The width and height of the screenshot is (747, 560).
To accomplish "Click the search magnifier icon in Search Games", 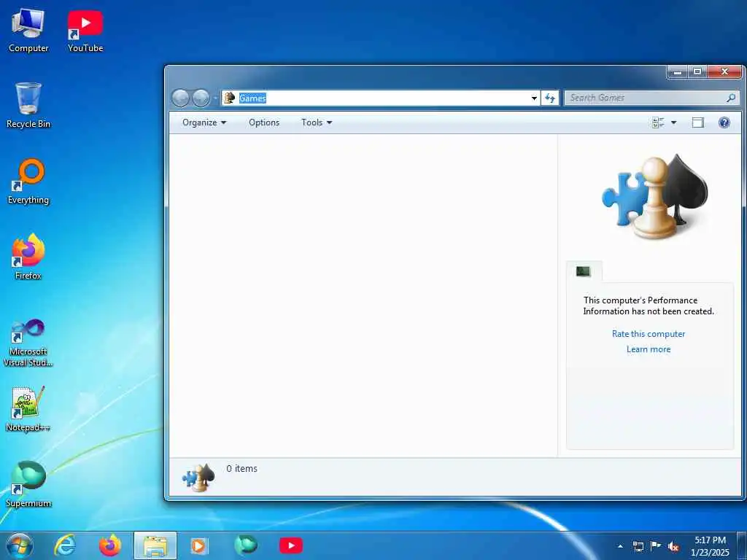I will [x=731, y=98].
